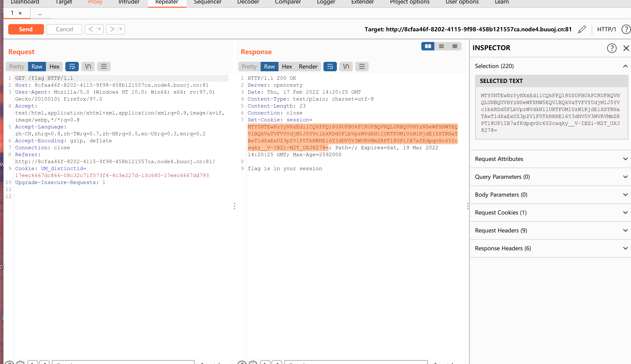
Task: Click the Response/Inspector divider handle
Action: point(468,206)
